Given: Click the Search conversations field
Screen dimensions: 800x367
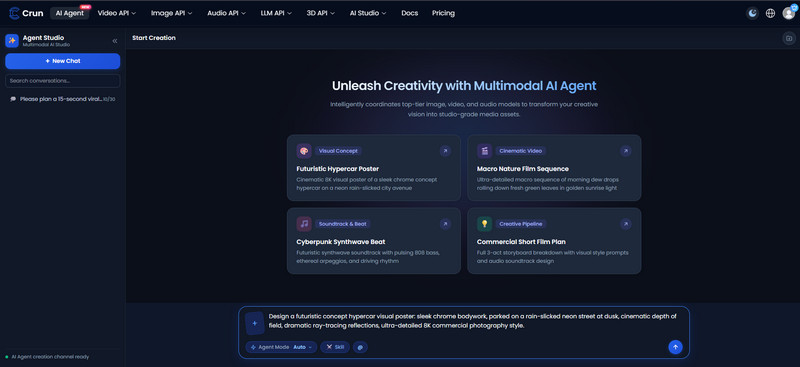Looking at the screenshot, I should tap(63, 81).
